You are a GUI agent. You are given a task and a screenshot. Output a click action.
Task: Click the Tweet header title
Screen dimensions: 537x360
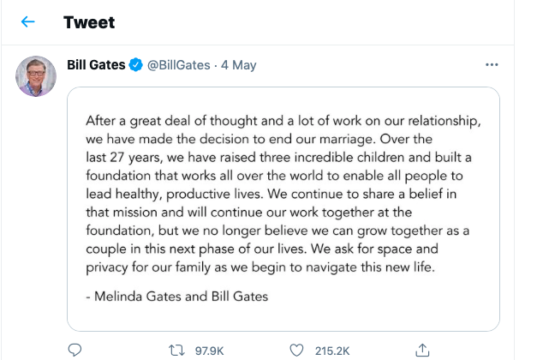tap(89, 23)
